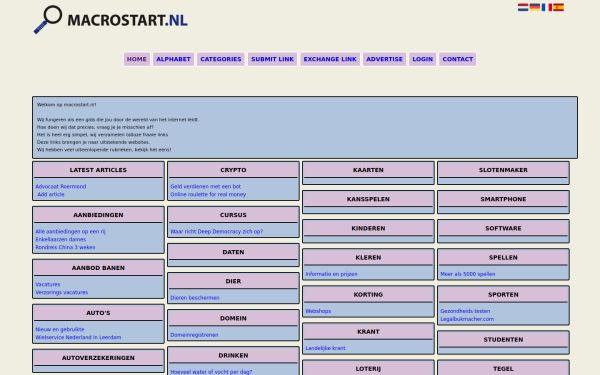Click the AANBIEDINGEN category heading

tap(98, 215)
